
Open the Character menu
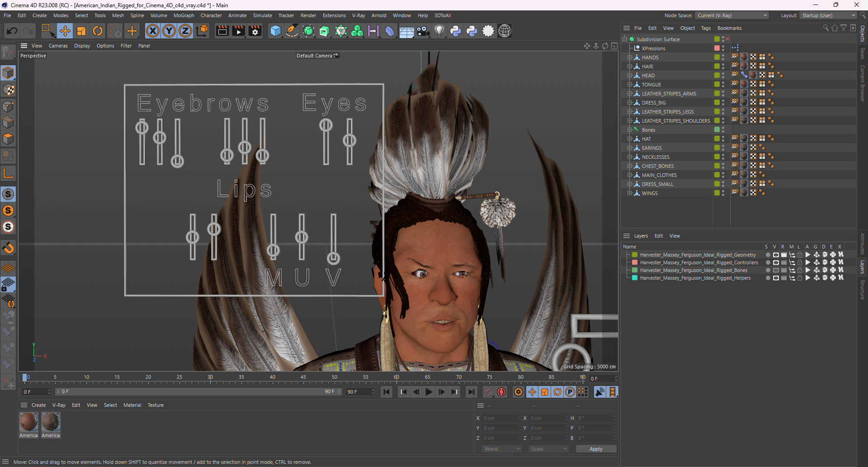tap(211, 15)
